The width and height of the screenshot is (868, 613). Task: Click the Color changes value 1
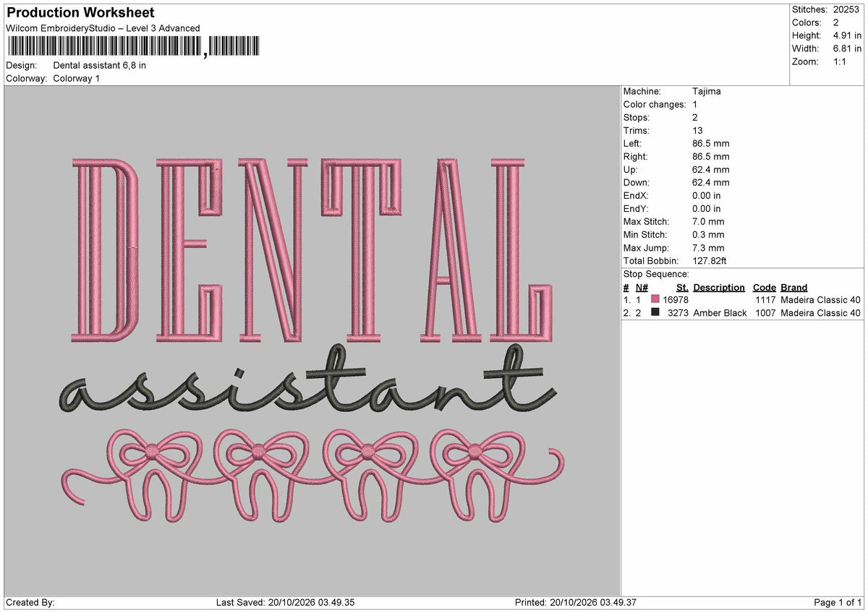pos(695,104)
